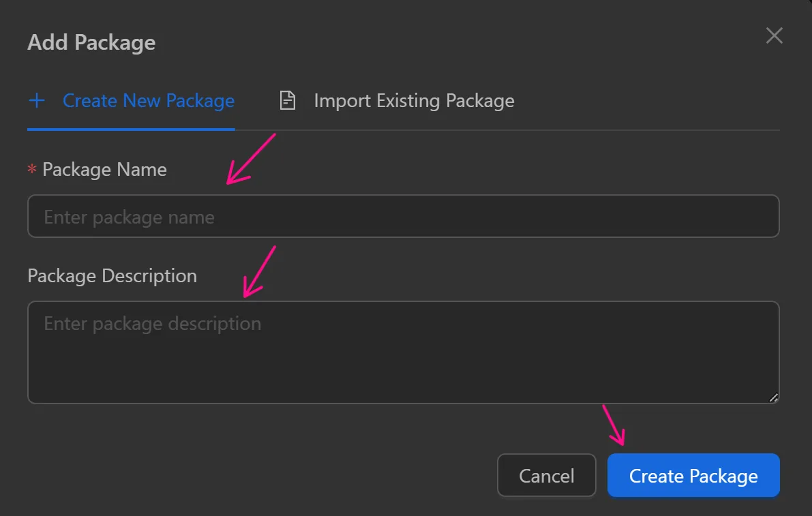Click the resize handle of the description box
The height and width of the screenshot is (516, 812).
pos(774,397)
